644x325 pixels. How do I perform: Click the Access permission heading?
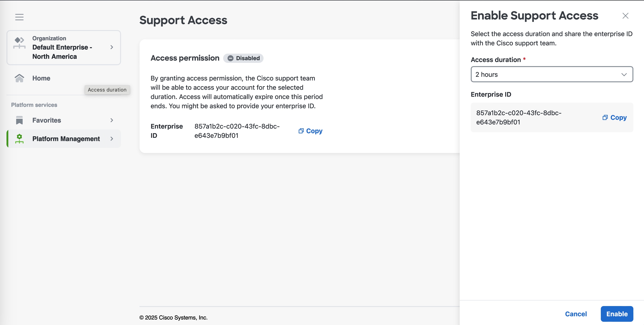[185, 58]
